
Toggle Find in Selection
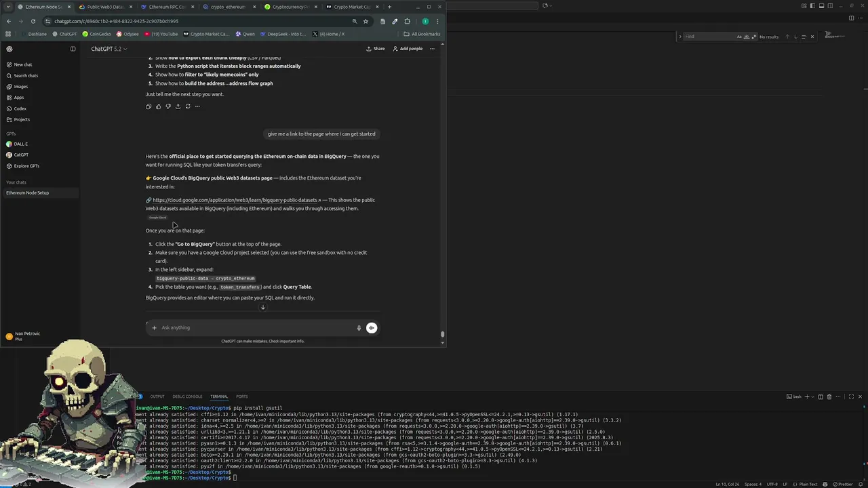[x=804, y=37]
